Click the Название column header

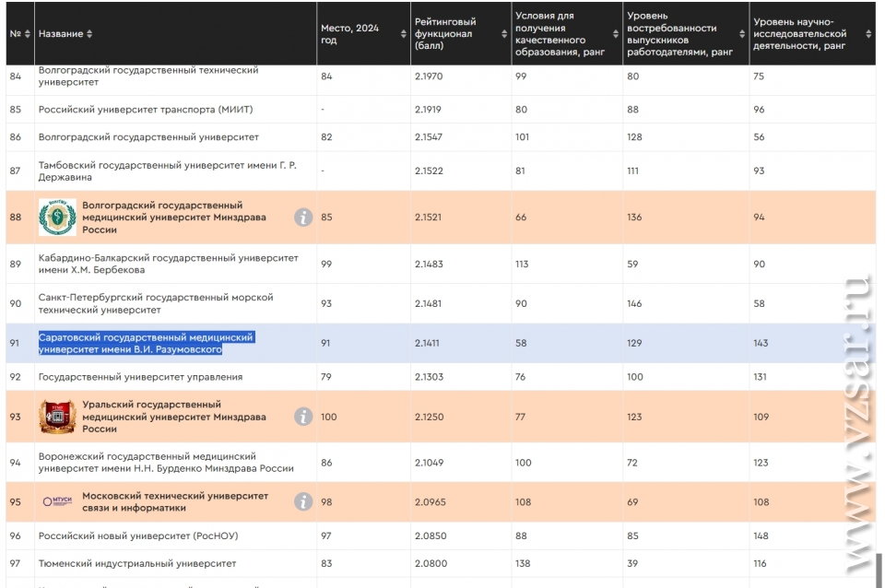click(61, 34)
